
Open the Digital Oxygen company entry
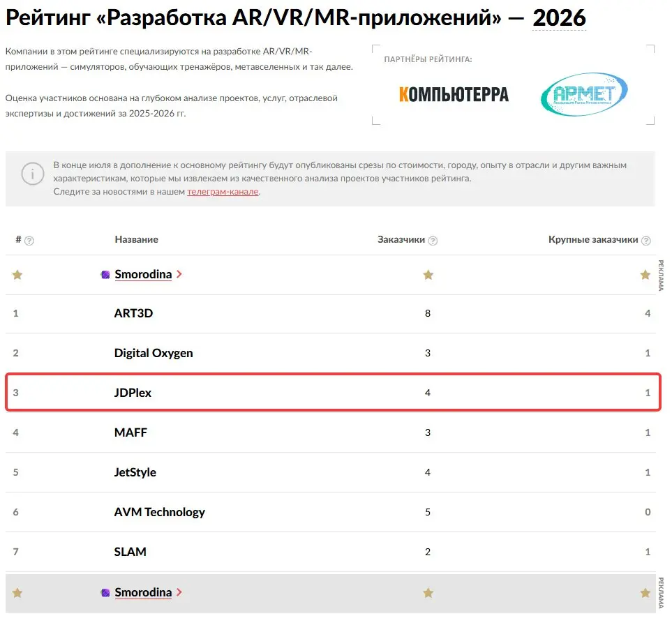click(x=154, y=353)
